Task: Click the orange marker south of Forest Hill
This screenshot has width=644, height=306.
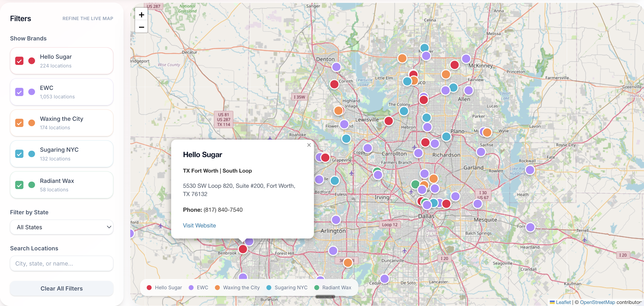Action: pyautogui.click(x=348, y=263)
